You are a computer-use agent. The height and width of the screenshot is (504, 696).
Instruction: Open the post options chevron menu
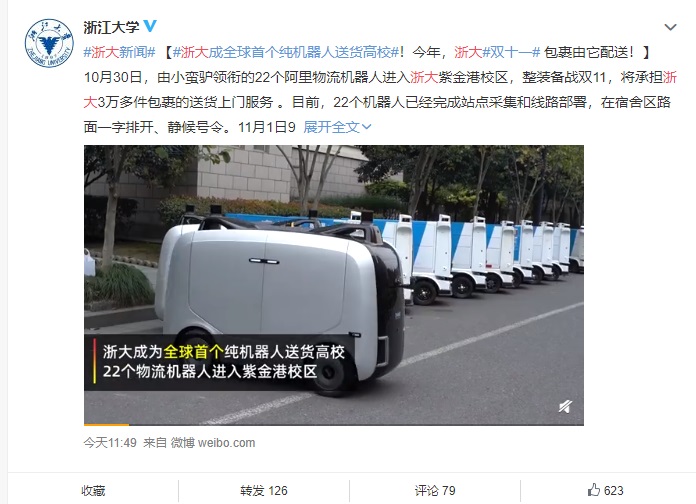(x=670, y=27)
